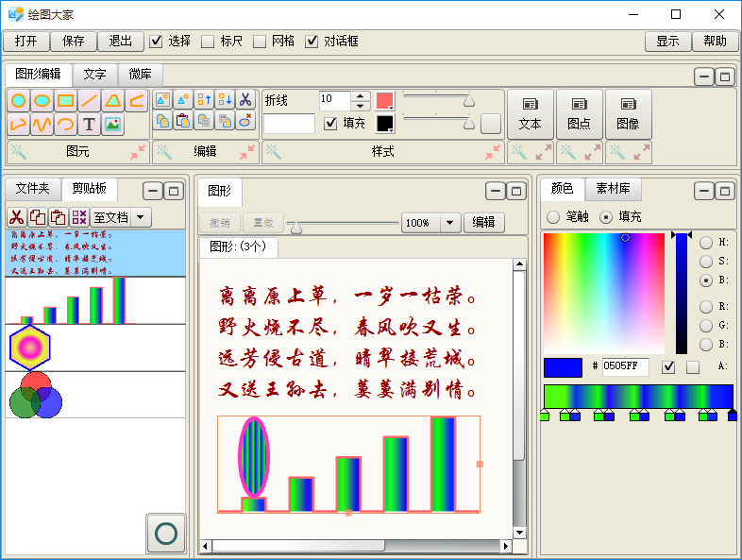Open the 至文档 dropdown arrow
742x560 pixels.
(141, 218)
